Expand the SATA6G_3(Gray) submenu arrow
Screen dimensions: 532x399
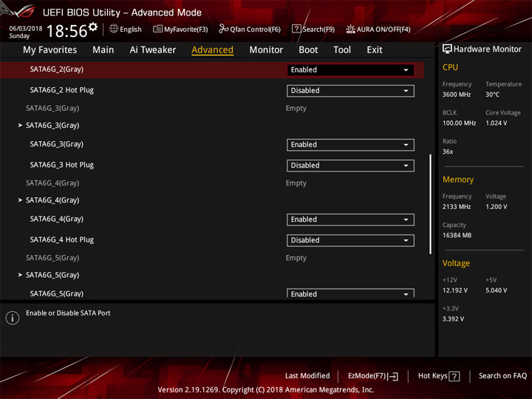point(20,126)
